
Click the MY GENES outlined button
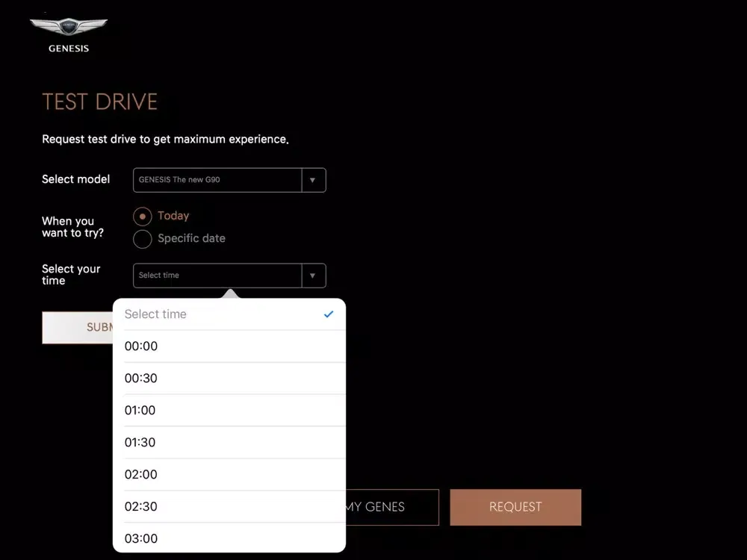point(392,507)
